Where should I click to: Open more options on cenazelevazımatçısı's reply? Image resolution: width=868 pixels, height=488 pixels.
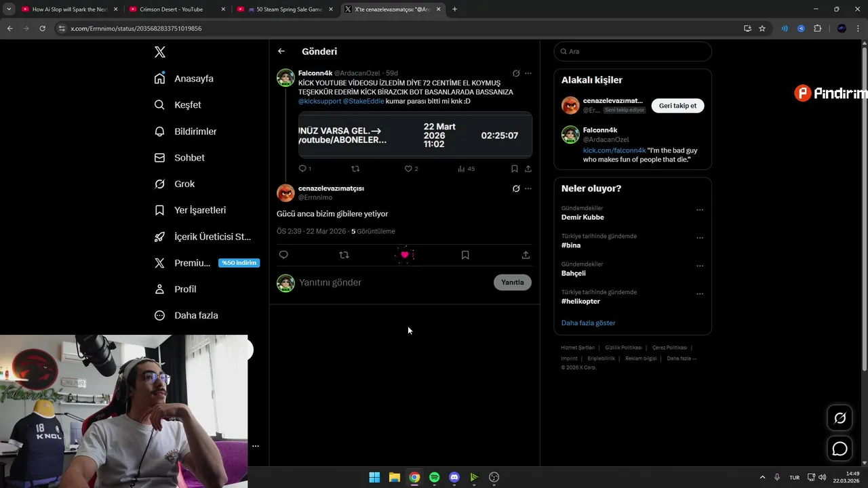528,188
